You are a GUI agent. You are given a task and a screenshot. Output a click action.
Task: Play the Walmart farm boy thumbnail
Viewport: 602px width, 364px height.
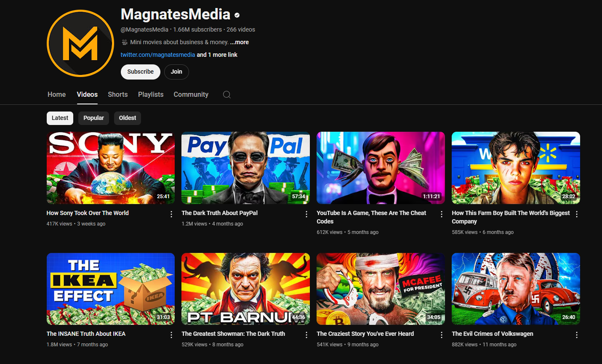[x=516, y=168]
